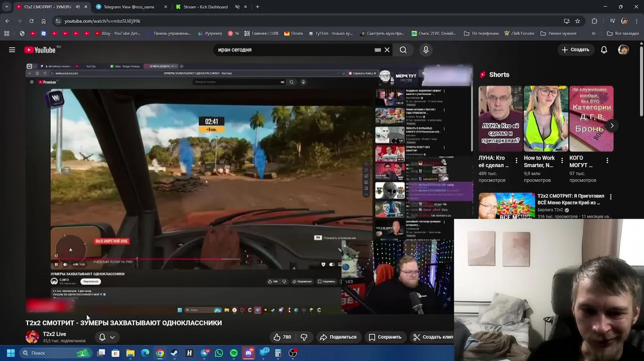Open the КОГО МОГУТ short thumbnail

(x=591, y=119)
